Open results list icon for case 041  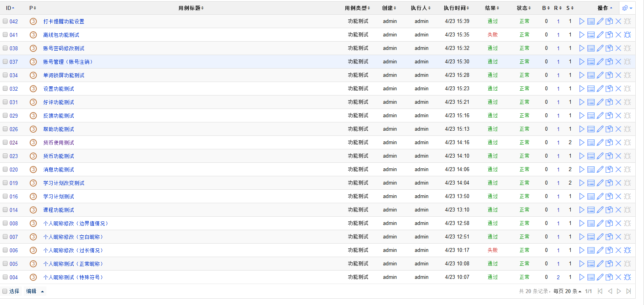pos(591,35)
